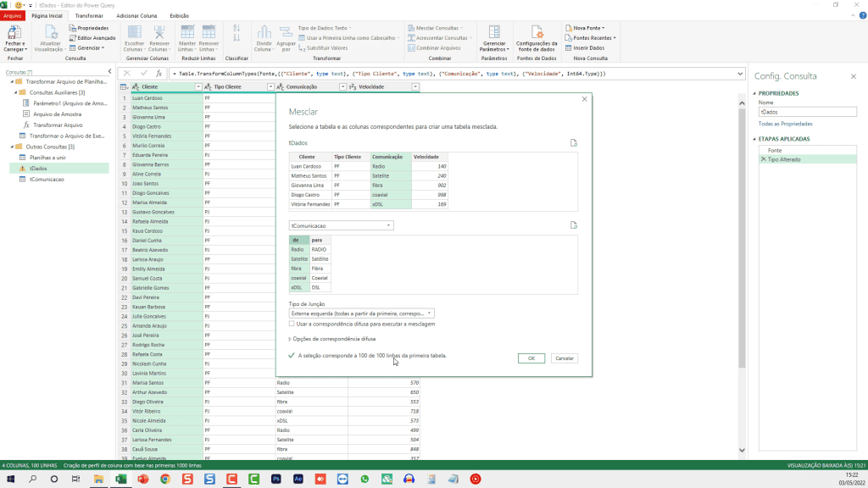Click refresh preview icon beside tDados table
Viewport: 868px width, 488px height.
click(x=574, y=143)
